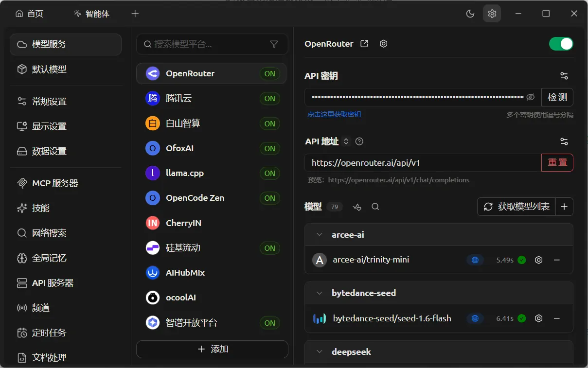Open 显示设置 settings section
Screen dimensions: 588x368
coord(66,126)
